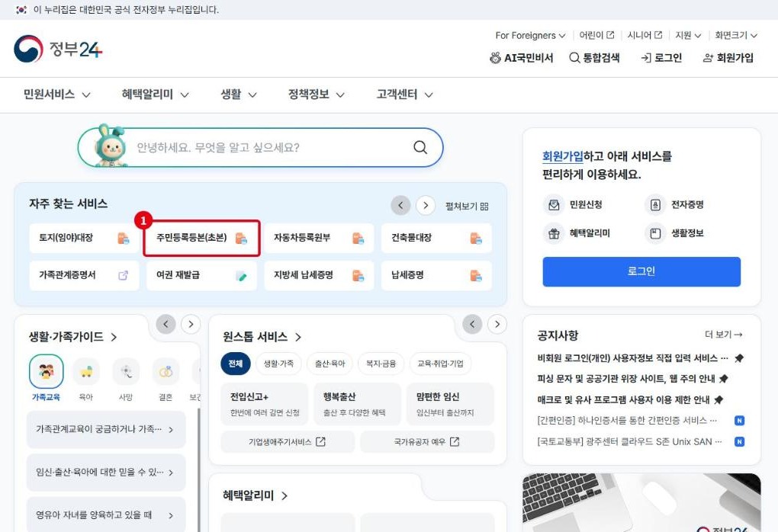Open 임신·출산·육아에 대한 guide item

point(106,473)
